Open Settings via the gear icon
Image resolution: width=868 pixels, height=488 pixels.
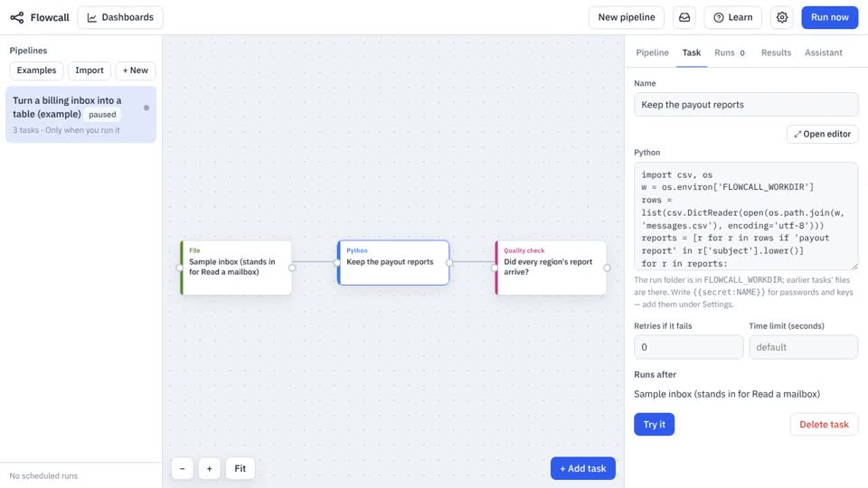[781, 17]
